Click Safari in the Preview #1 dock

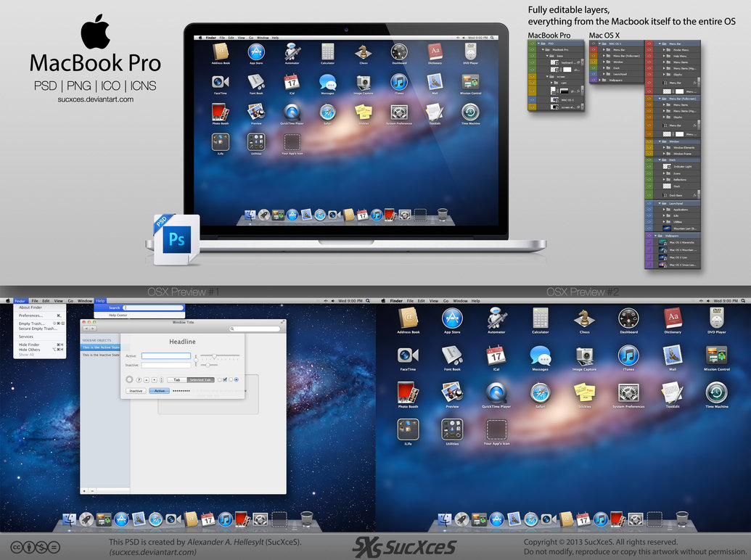[156, 519]
